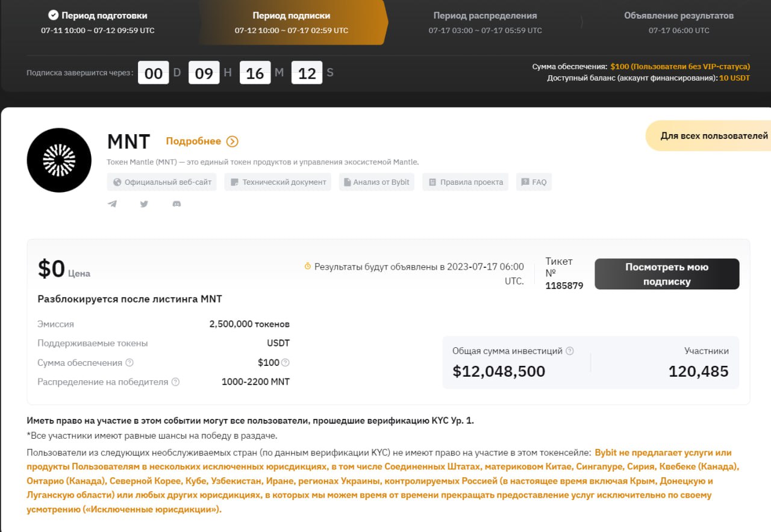This screenshot has width=771, height=532.
Task: Click the arrow icon next to Подробнее
Action: pyautogui.click(x=233, y=141)
